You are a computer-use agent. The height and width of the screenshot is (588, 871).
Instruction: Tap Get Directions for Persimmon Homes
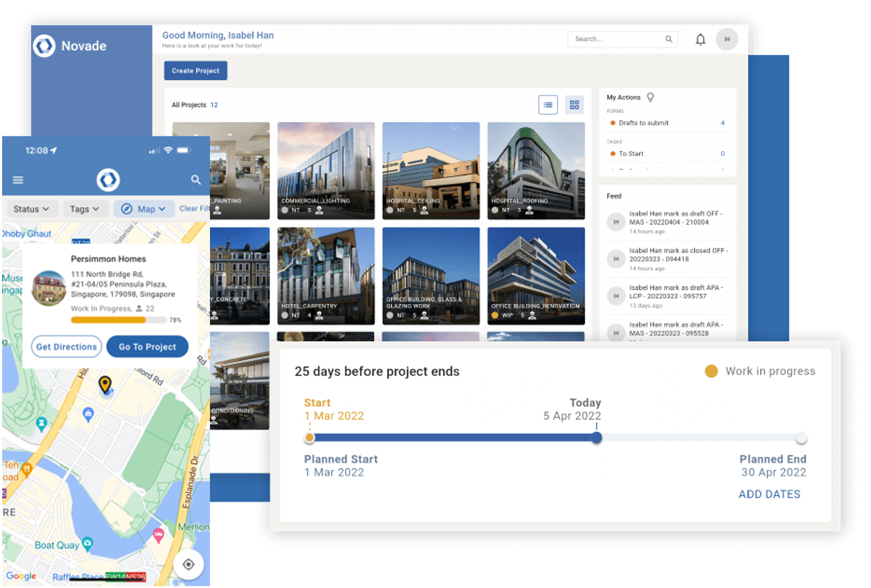66,346
